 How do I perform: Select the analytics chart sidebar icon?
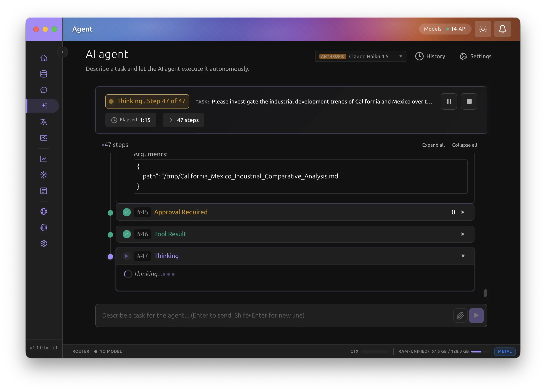pos(44,159)
